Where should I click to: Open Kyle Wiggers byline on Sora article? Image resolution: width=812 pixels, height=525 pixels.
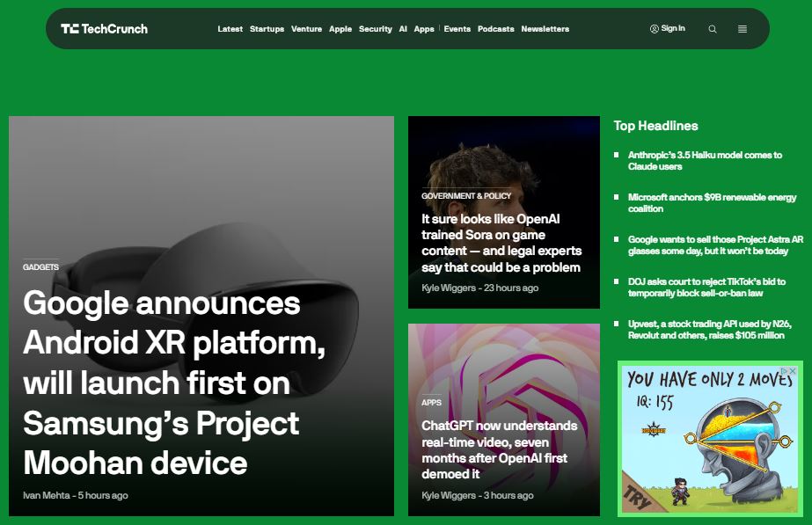[449, 288]
